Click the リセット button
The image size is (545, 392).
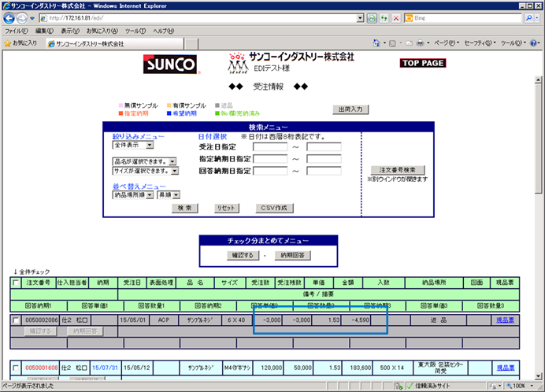(226, 208)
